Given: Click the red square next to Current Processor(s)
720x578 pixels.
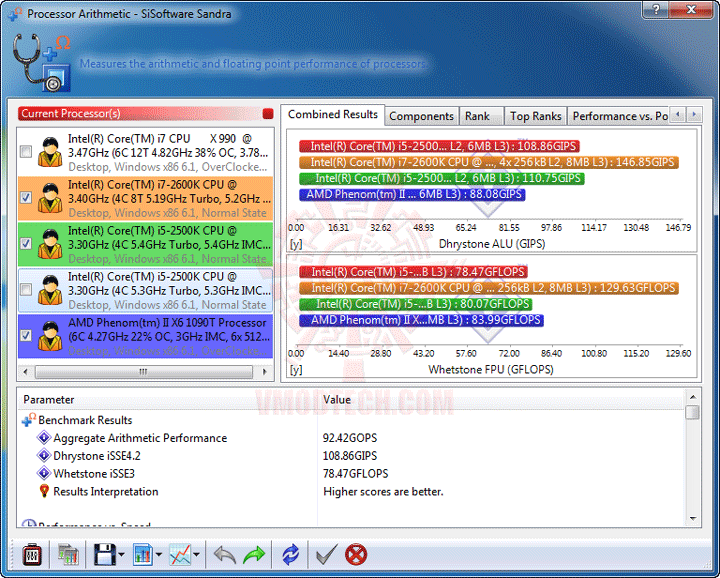Looking at the screenshot, I should 268,113.
